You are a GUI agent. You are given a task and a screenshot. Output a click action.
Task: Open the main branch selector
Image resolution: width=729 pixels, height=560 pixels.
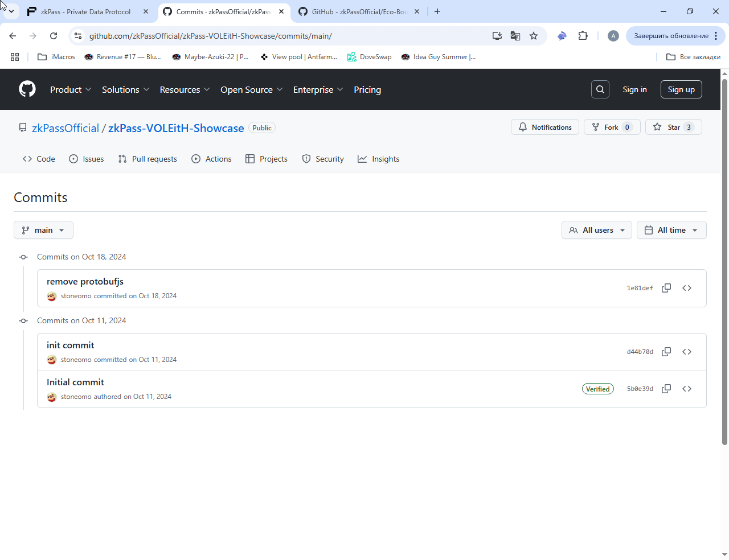43,230
